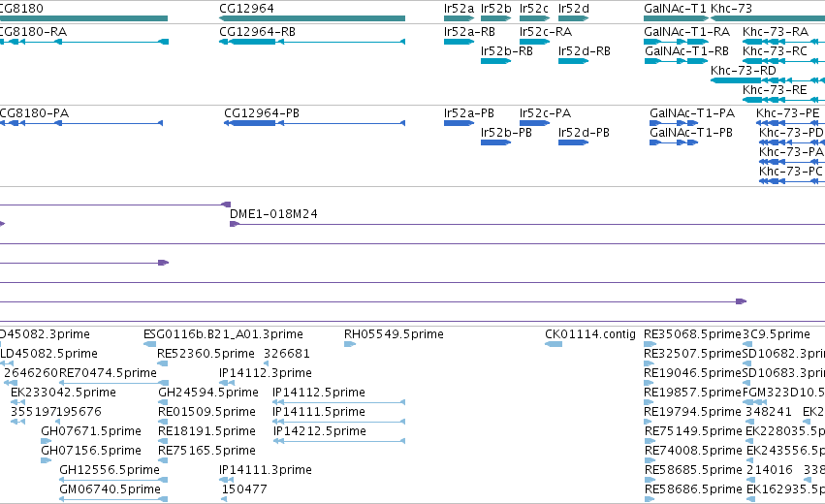
Task: Click the GalNAc-T1 gene label
Action: [x=675, y=9]
